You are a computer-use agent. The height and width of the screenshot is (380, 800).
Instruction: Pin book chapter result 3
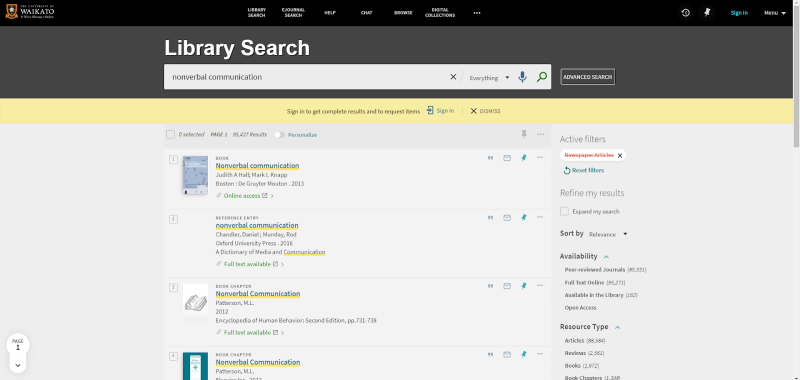click(x=523, y=286)
